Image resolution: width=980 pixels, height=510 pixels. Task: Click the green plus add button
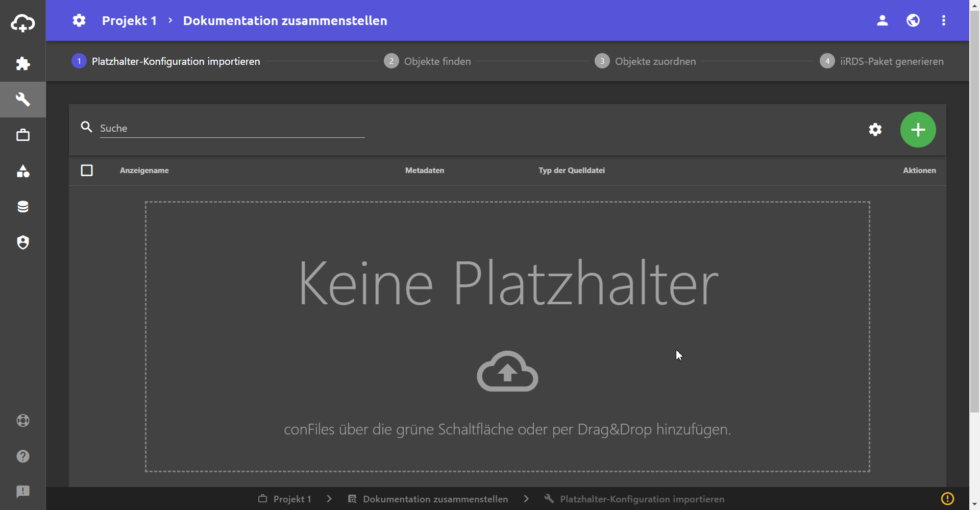pyautogui.click(x=918, y=130)
